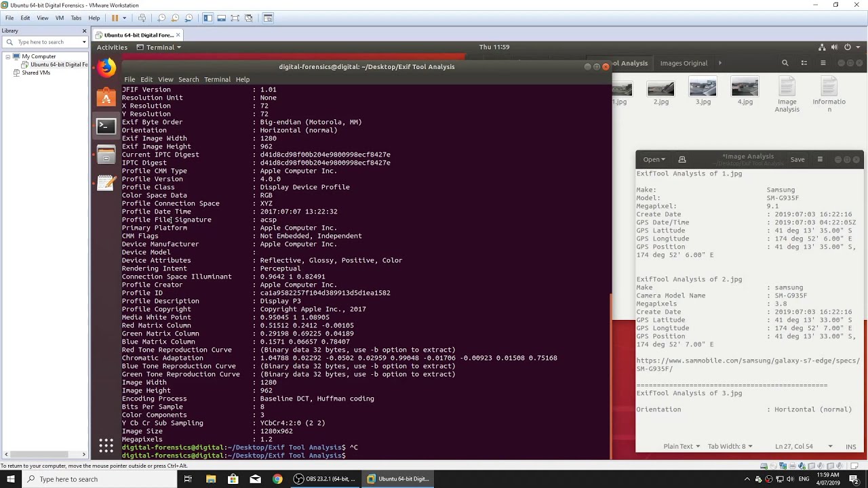Image resolution: width=868 pixels, height=488 pixels.
Task: Toggle the VMware thumbnail bar view
Action: pyautogui.click(x=221, y=18)
